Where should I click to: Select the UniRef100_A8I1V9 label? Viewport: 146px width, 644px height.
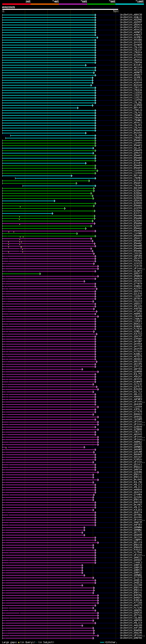[x=131, y=67]
